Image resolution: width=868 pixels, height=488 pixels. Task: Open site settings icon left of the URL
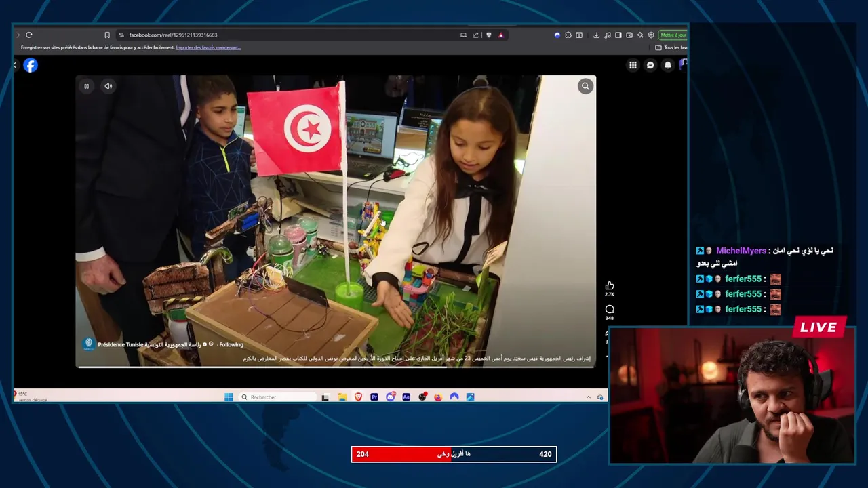tap(121, 35)
